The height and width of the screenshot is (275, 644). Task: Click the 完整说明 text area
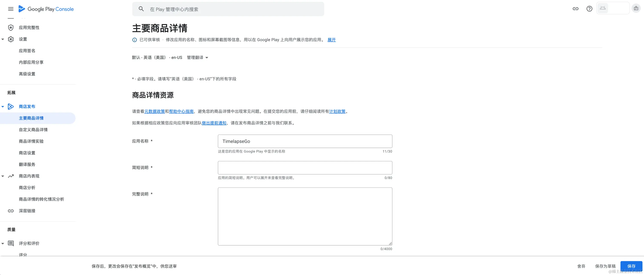305,216
